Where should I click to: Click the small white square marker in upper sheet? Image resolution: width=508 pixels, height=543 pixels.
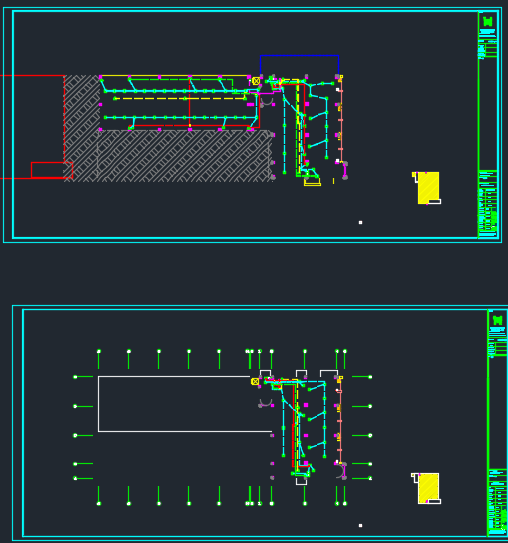(x=360, y=222)
